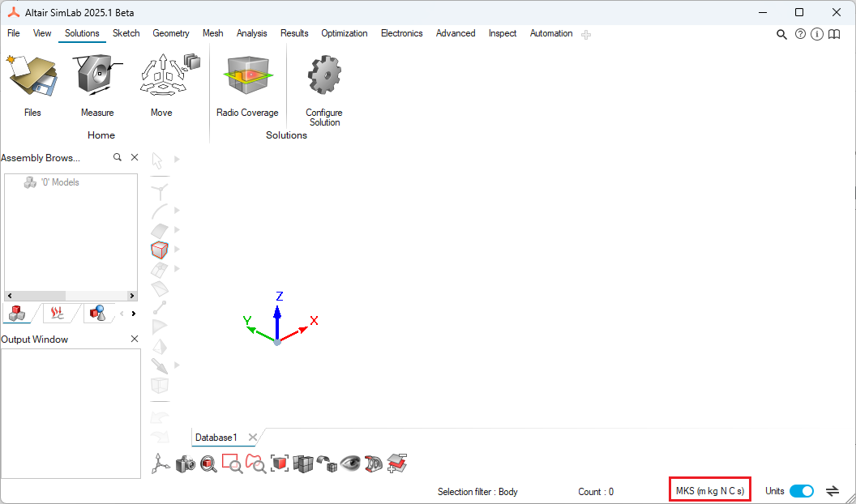Open the Optimization ribbon tab

tap(344, 33)
